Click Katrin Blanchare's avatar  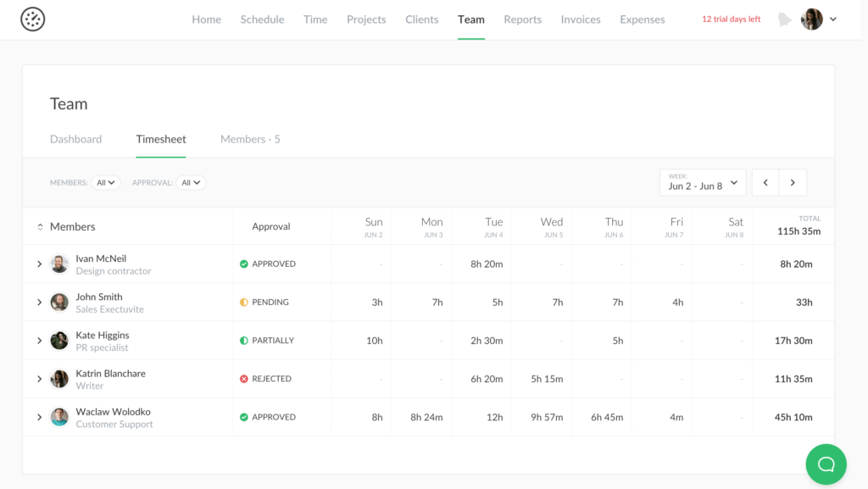coord(59,379)
